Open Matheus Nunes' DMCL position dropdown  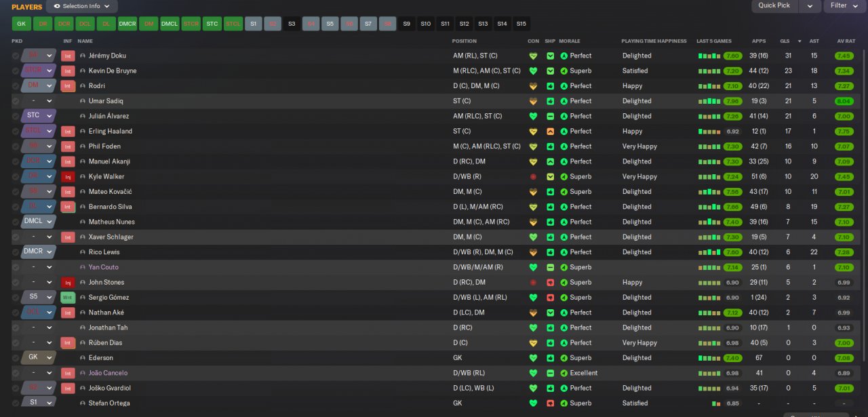[x=38, y=222]
